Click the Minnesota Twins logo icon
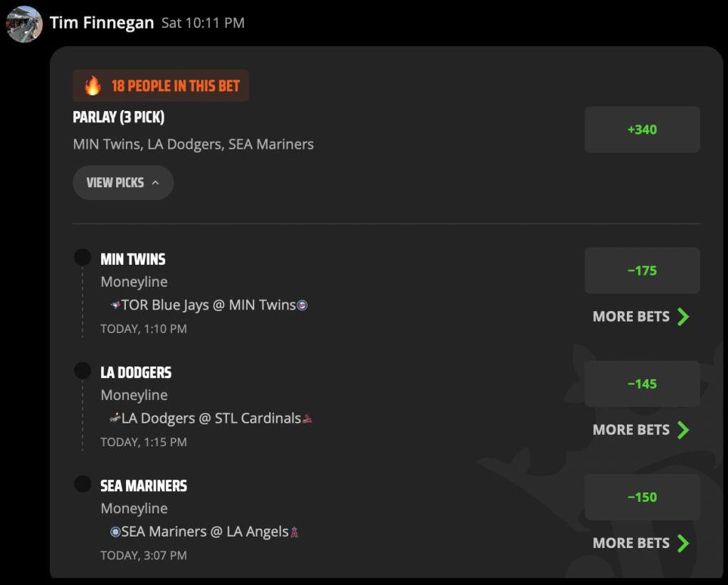 click(x=302, y=305)
